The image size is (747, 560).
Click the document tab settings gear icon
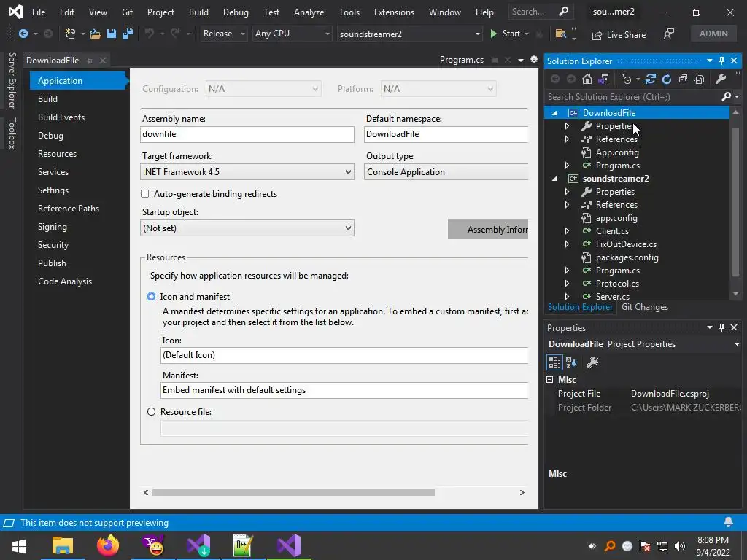click(534, 60)
